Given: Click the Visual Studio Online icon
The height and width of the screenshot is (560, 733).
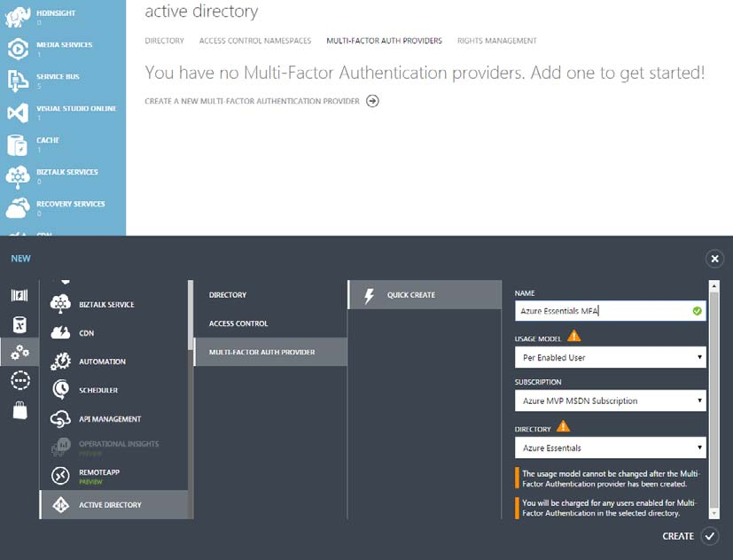Looking at the screenshot, I should click(18, 113).
